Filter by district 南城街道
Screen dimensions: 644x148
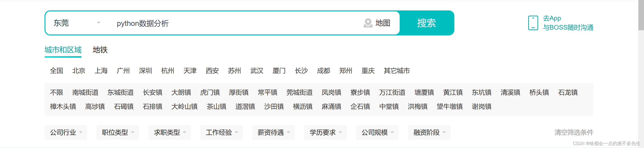[85, 92]
